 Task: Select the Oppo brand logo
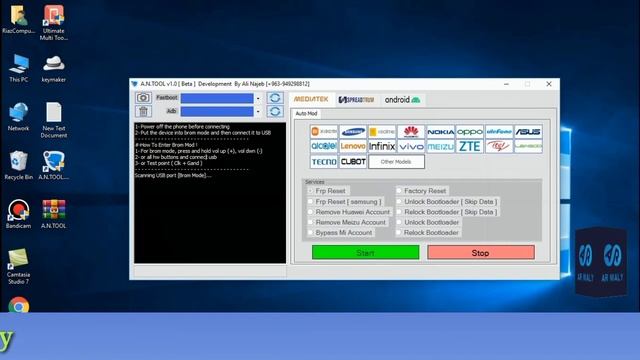click(x=470, y=131)
